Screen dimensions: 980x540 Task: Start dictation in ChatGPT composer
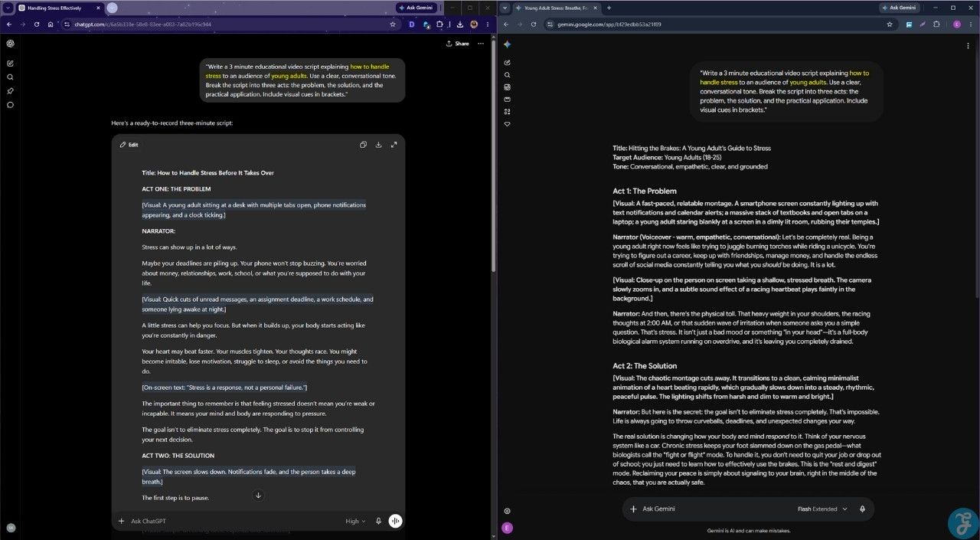click(378, 522)
